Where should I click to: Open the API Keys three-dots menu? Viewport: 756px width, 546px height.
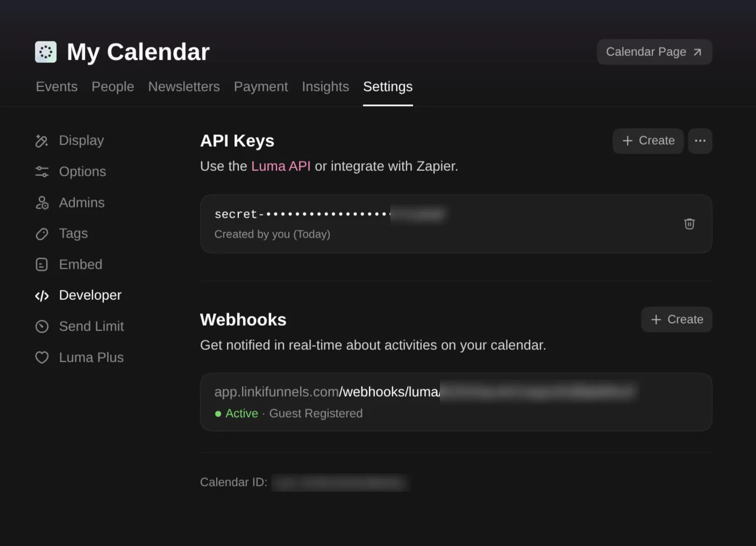[x=700, y=141]
